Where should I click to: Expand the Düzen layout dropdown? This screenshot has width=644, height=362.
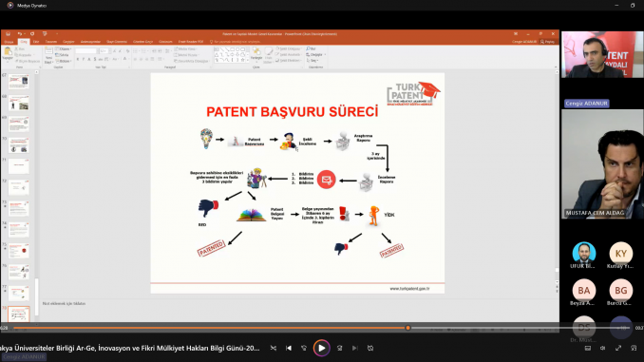click(x=64, y=48)
